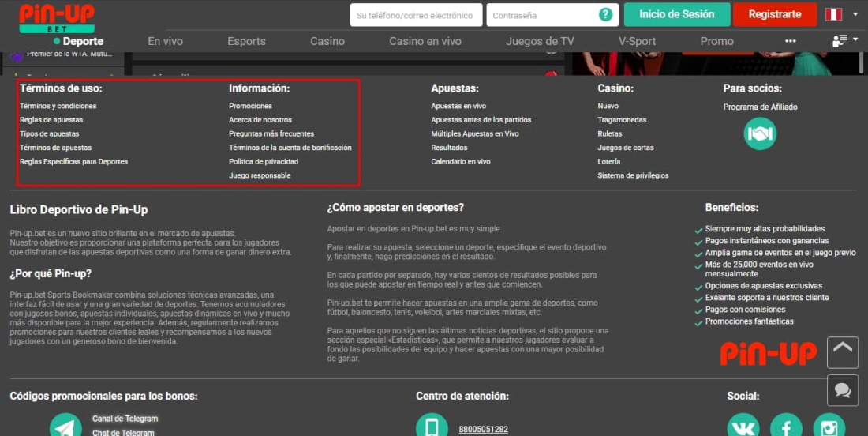Open Casino en vivo tab
868x436 pixels.
pos(425,41)
